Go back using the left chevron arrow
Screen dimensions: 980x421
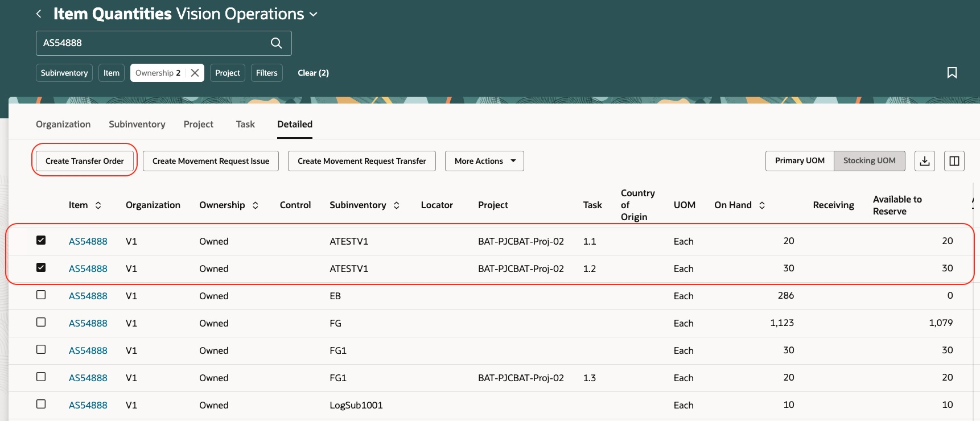coord(39,14)
